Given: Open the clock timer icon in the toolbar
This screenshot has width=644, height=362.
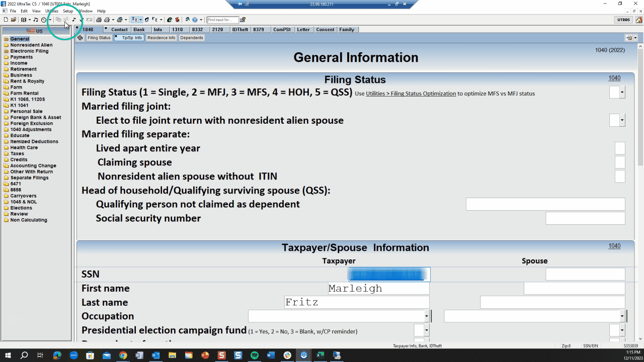Looking at the screenshot, I should (43, 20).
